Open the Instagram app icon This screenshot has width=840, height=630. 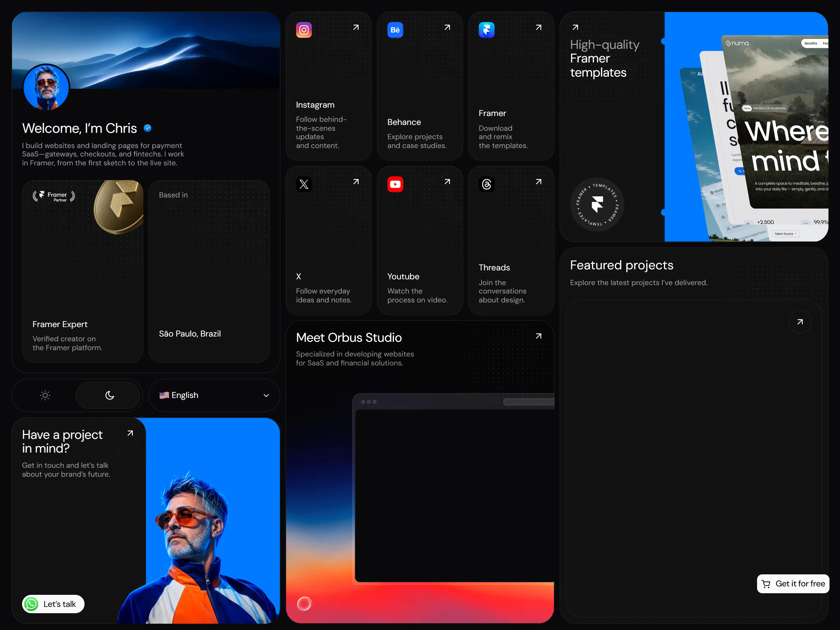pyautogui.click(x=304, y=30)
